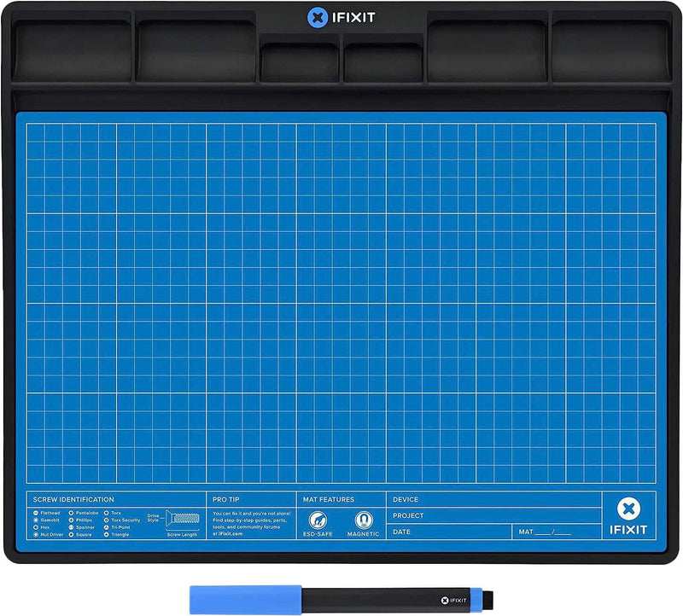This screenshot has width=683, height=616.
Task: Click the MAT FEATURES heading
Action: [x=329, y=499]
